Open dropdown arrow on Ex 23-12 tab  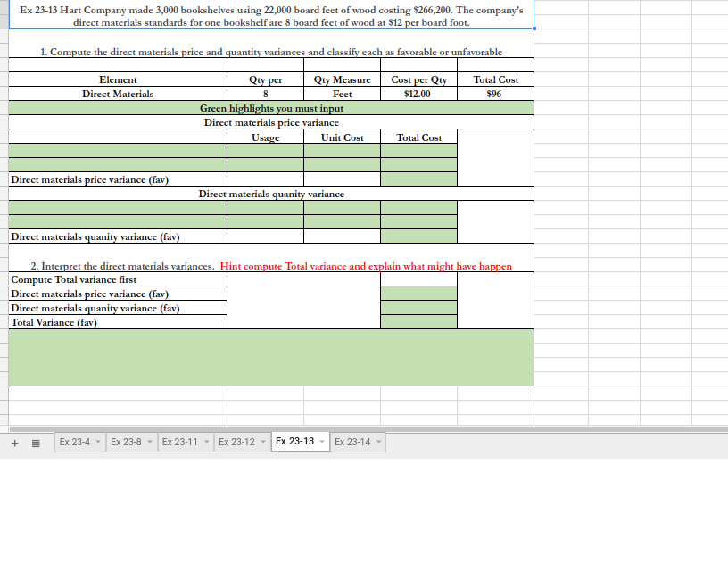[x=263, y=442]
